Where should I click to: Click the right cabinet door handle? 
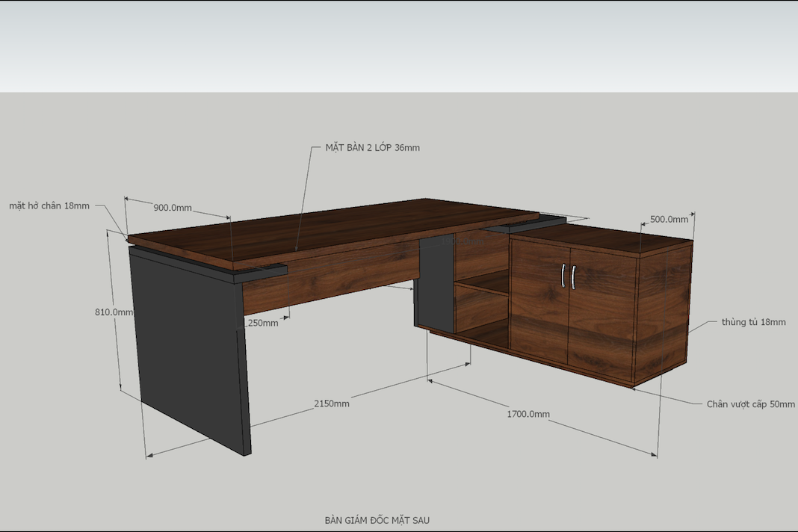tap(573, 277)
